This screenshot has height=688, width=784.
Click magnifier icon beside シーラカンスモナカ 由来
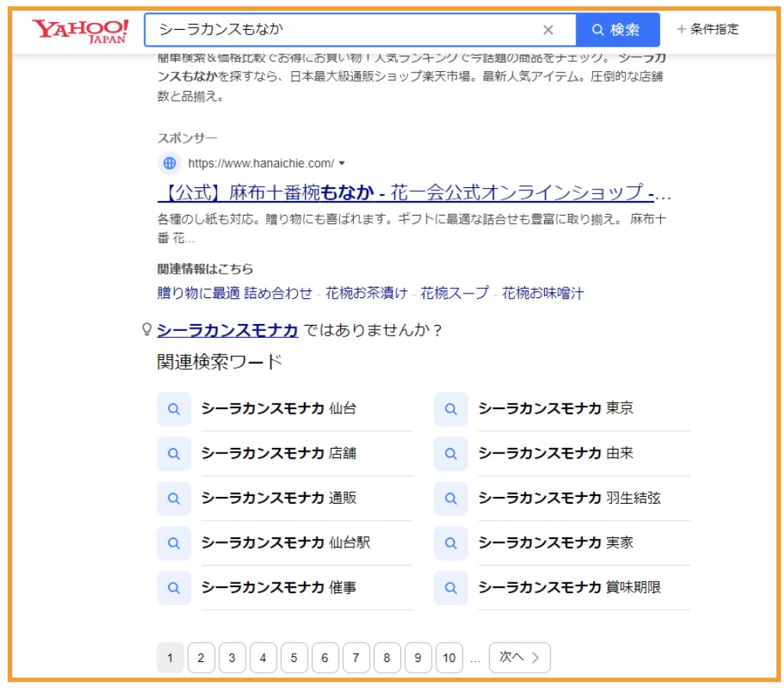[x=451, y=453]
